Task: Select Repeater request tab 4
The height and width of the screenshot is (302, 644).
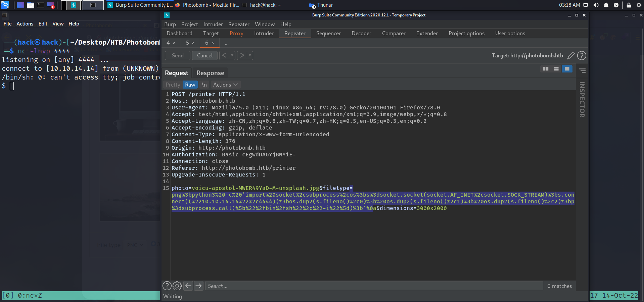Action: pyautogui.click(x=168, y=43)
